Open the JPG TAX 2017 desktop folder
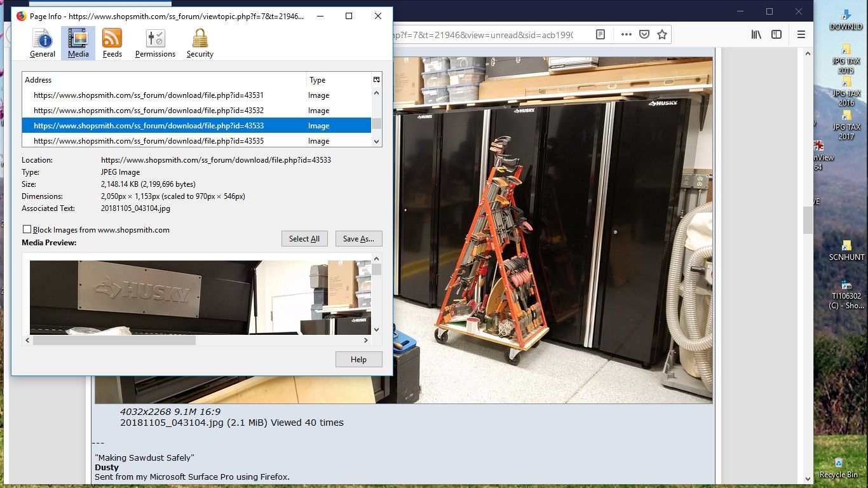868x488 pixels. (846, 125)
